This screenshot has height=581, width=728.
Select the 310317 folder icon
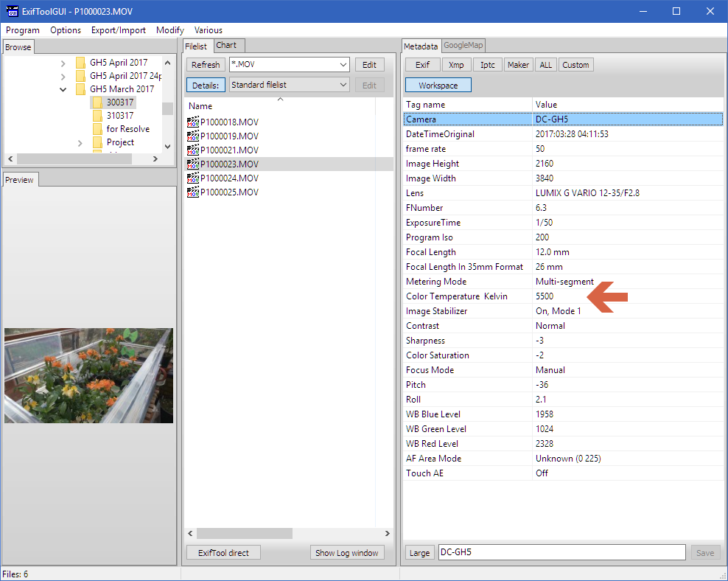(x=97, y=116)
